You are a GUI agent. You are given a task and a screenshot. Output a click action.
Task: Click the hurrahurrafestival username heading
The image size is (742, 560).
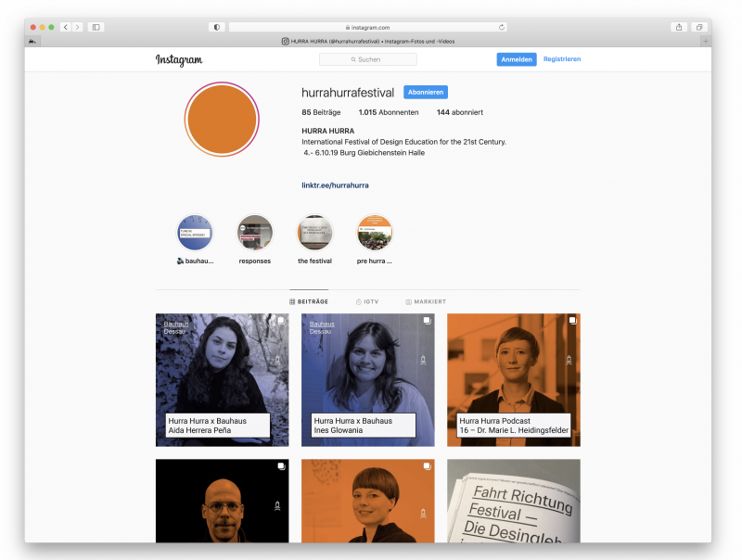[348, 93]
